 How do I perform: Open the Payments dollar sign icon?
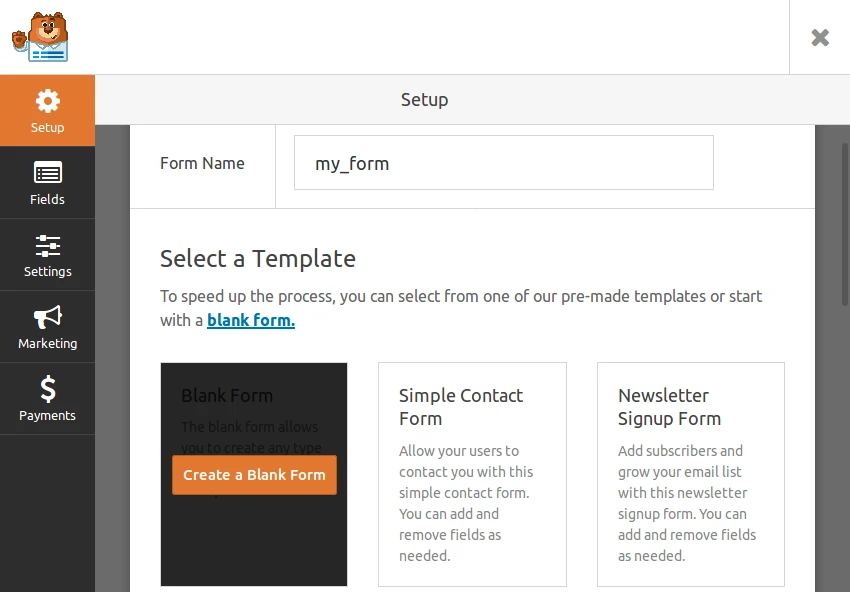click(48, 389)
